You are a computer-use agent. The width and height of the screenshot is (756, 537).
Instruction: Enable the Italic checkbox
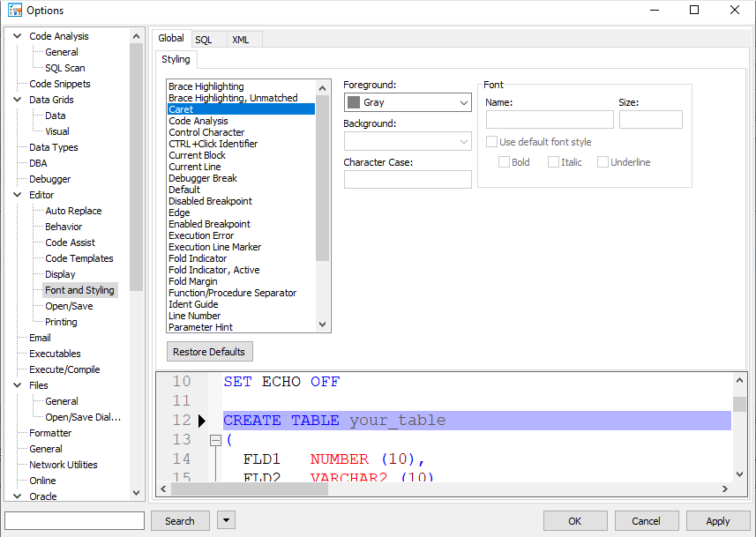coord(553,162)
